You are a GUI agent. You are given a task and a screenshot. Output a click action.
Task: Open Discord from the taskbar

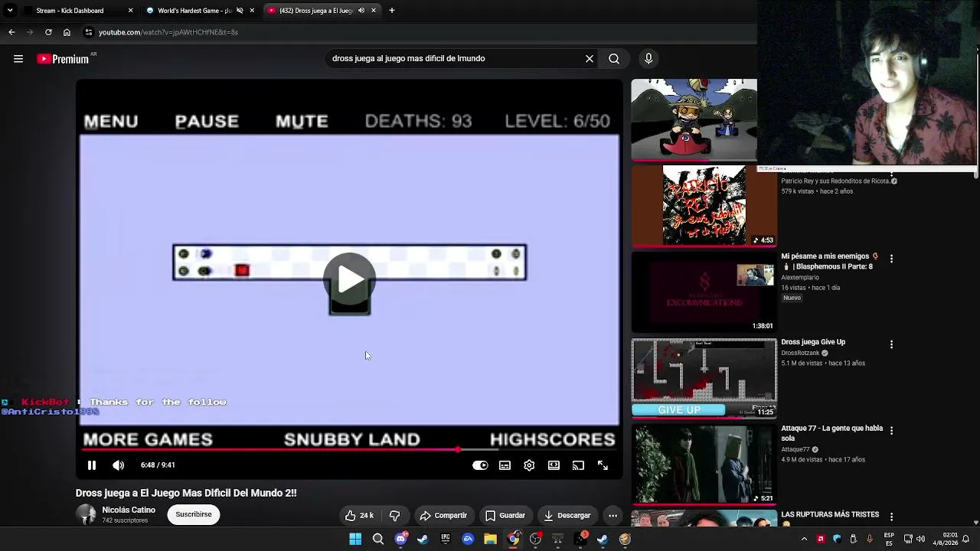[x=400, y=539]
